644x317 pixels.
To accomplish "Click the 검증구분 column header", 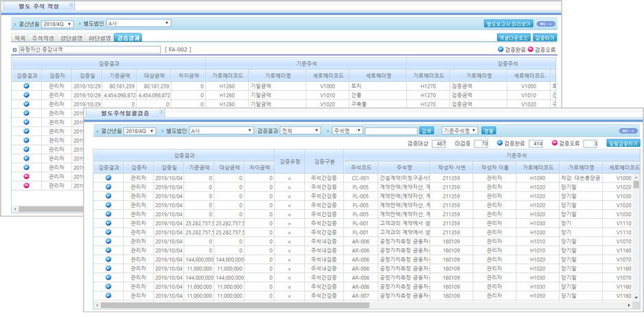I will click(x=325, y=161).
